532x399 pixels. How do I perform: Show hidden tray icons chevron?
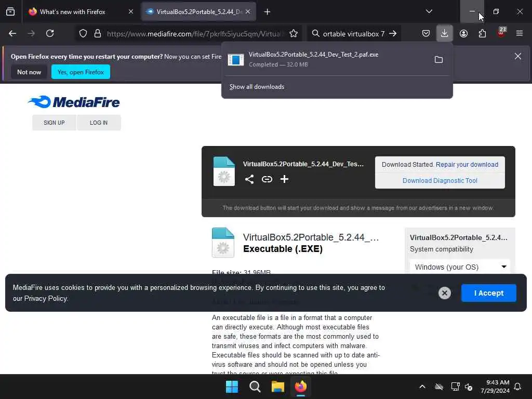coord(422,387)
